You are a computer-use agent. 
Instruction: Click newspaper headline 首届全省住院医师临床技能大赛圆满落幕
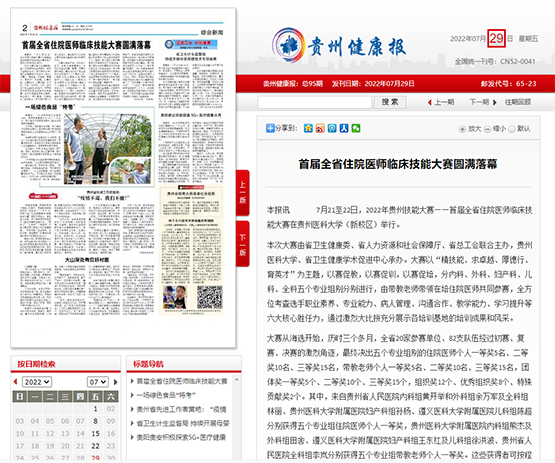[x=86, y=45]
